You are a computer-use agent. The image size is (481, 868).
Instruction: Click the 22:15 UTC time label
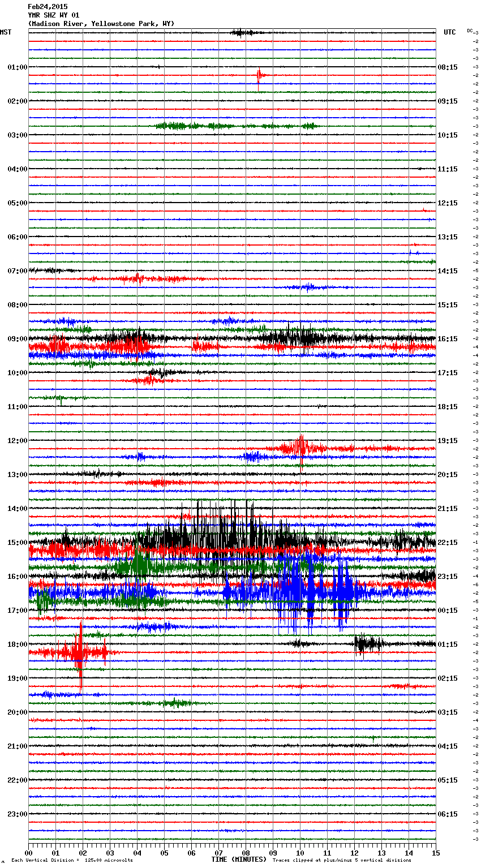click(448, 542)
